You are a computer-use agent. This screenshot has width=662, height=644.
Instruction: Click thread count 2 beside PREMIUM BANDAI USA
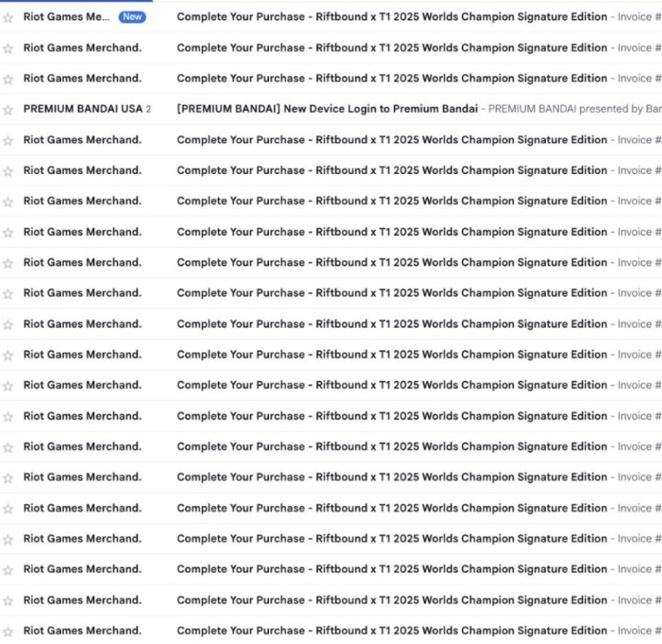(x=148, y=109)
